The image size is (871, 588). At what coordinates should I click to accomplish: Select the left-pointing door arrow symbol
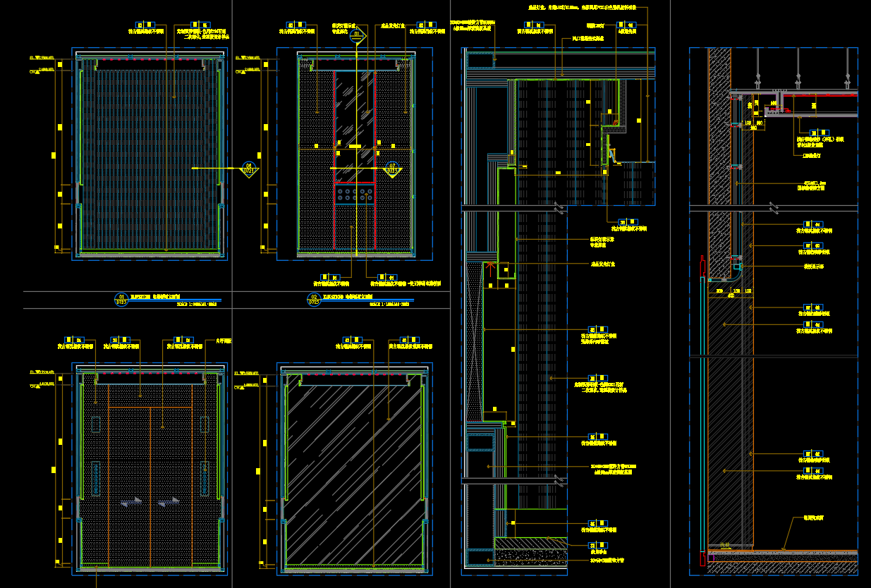(130, 502)
